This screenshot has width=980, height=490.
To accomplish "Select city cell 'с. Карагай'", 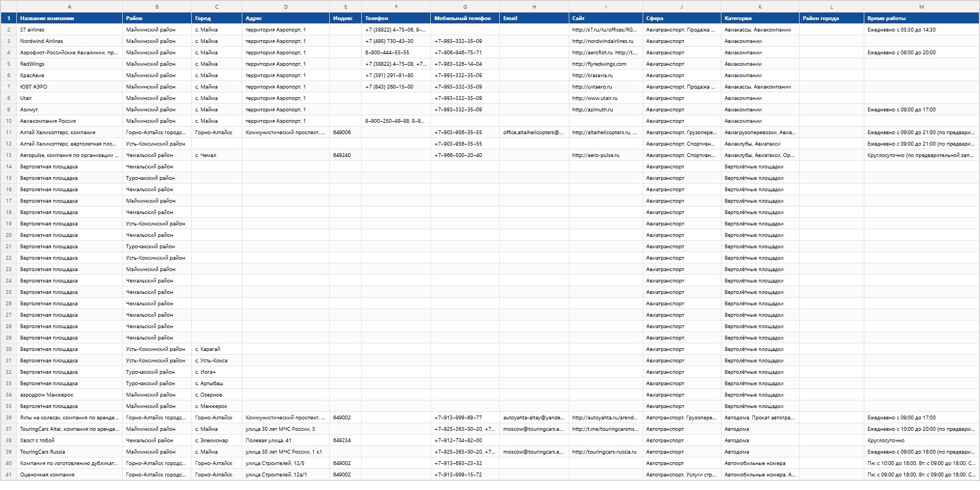I will click(x=217, y=349).
